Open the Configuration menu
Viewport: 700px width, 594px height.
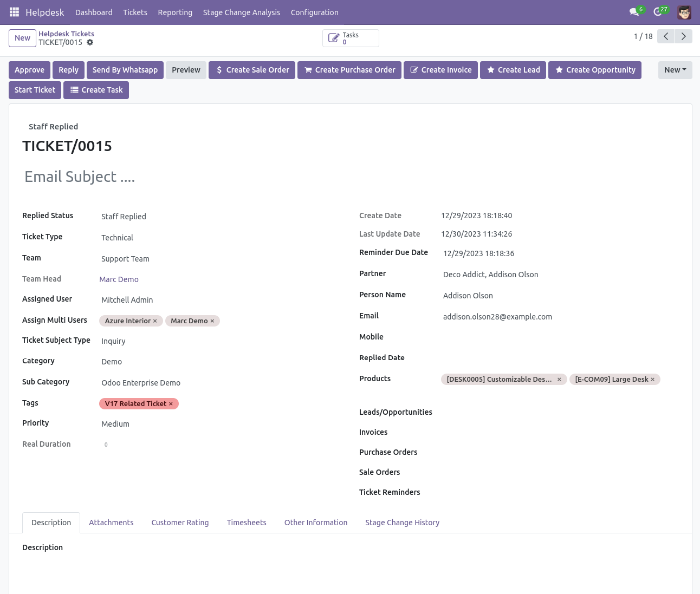(314, 12)
